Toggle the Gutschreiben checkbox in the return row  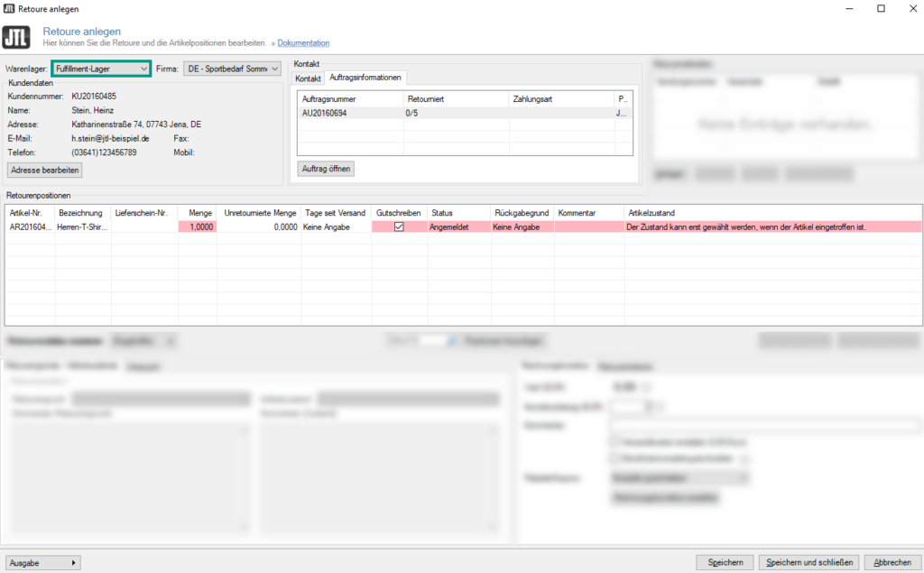pyautogui.click(x=399, y=227)
